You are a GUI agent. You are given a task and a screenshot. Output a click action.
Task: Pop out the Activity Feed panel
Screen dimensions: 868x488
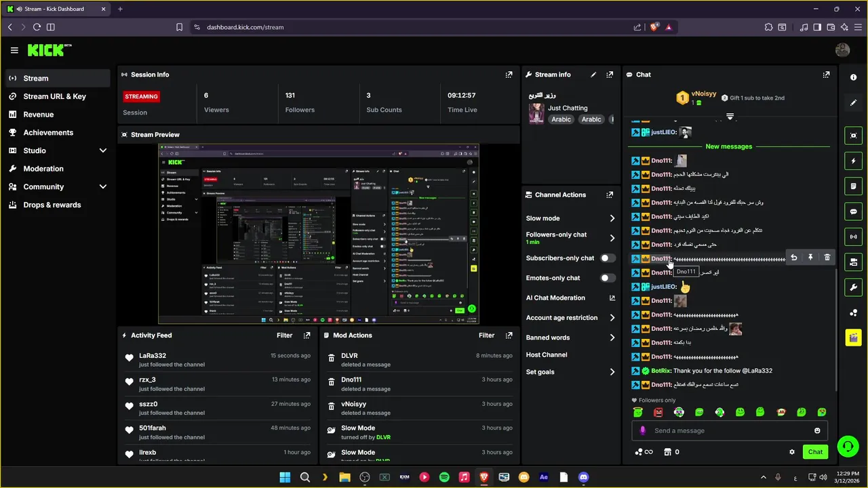point(307,335)
